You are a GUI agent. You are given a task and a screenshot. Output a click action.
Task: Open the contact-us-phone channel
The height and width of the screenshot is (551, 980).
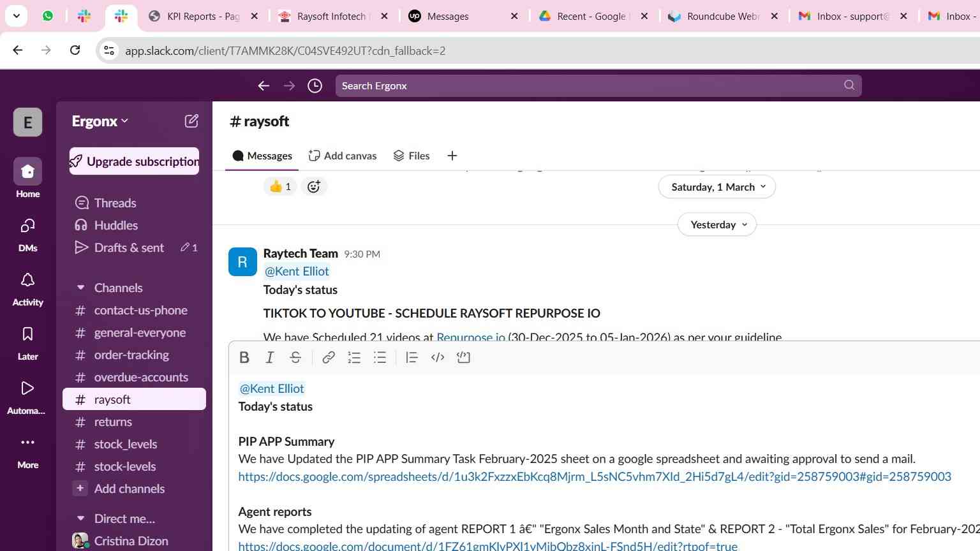[140, 310]
